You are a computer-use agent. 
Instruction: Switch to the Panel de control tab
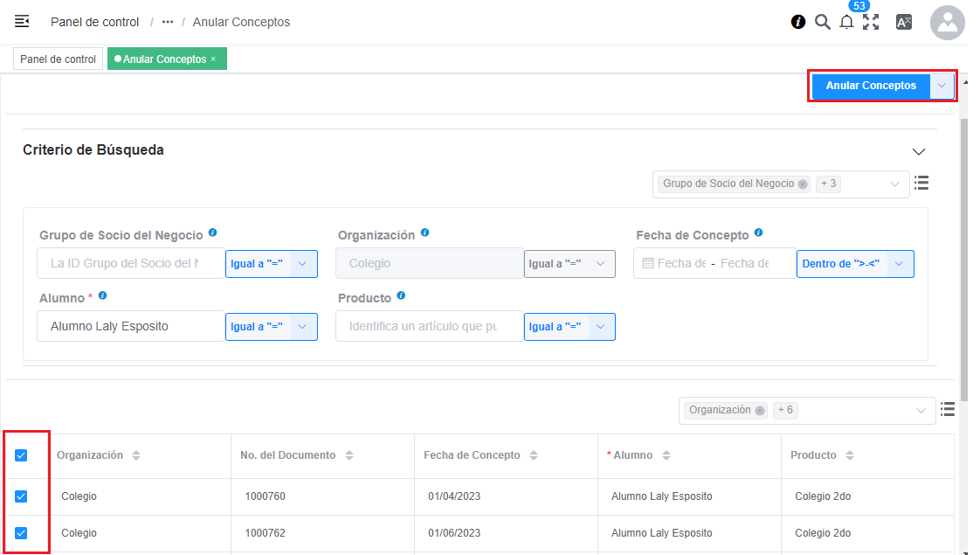click(x=58, y=59)
